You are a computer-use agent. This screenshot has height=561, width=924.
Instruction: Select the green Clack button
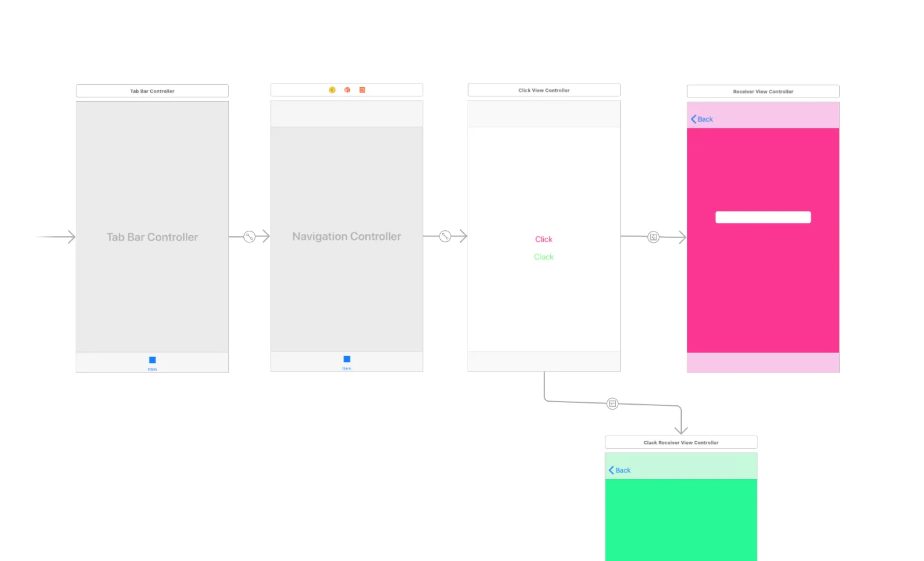(544, 257)
